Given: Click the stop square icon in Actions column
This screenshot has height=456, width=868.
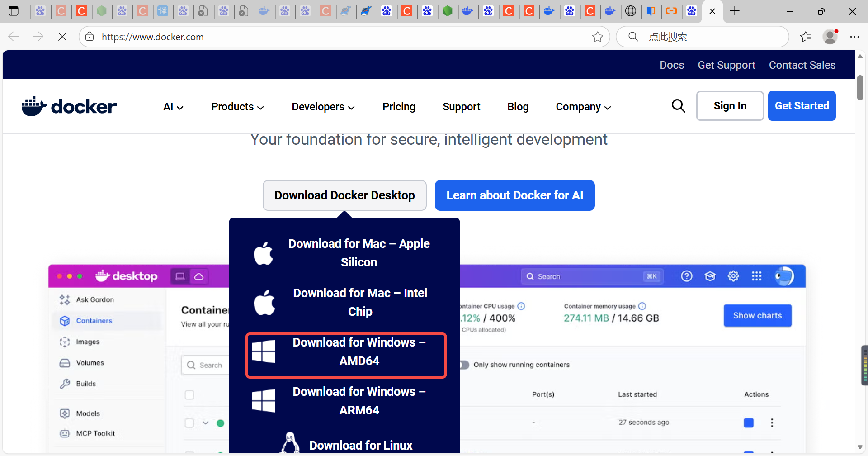Looking at the screenshot, I should tap(749, 423).
